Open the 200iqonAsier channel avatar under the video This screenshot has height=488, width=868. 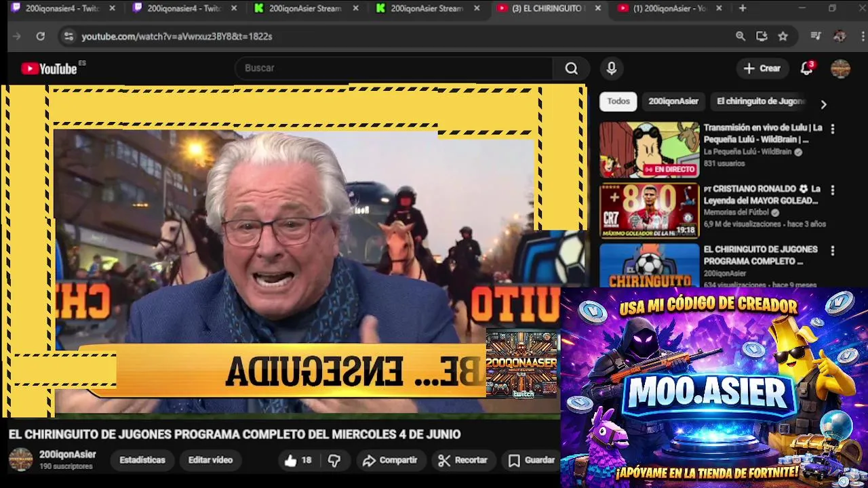(x=20, y=460)
